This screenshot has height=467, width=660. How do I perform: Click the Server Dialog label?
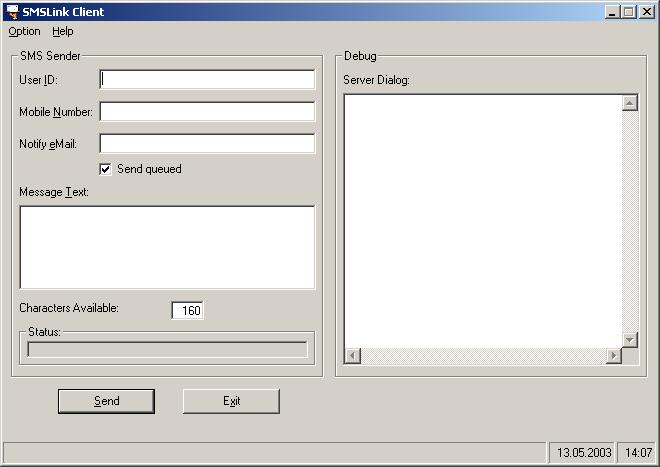coord(376,80)
